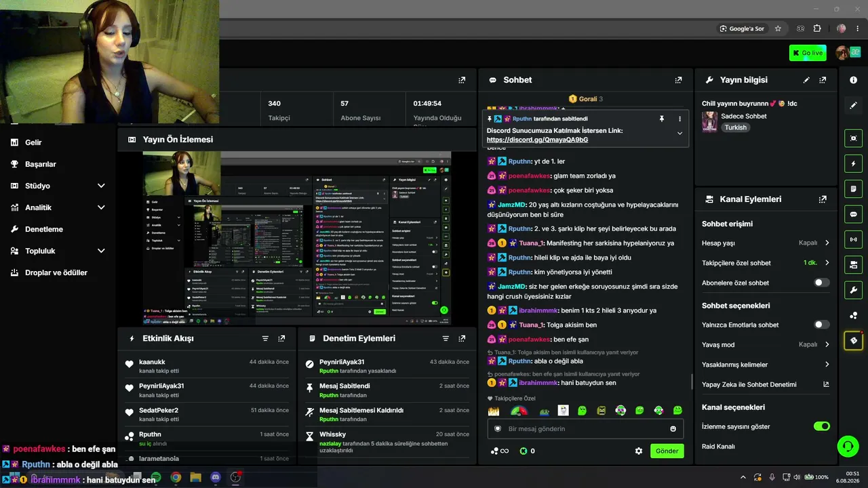Open the pinned message three-dot menu

(679, 119)
